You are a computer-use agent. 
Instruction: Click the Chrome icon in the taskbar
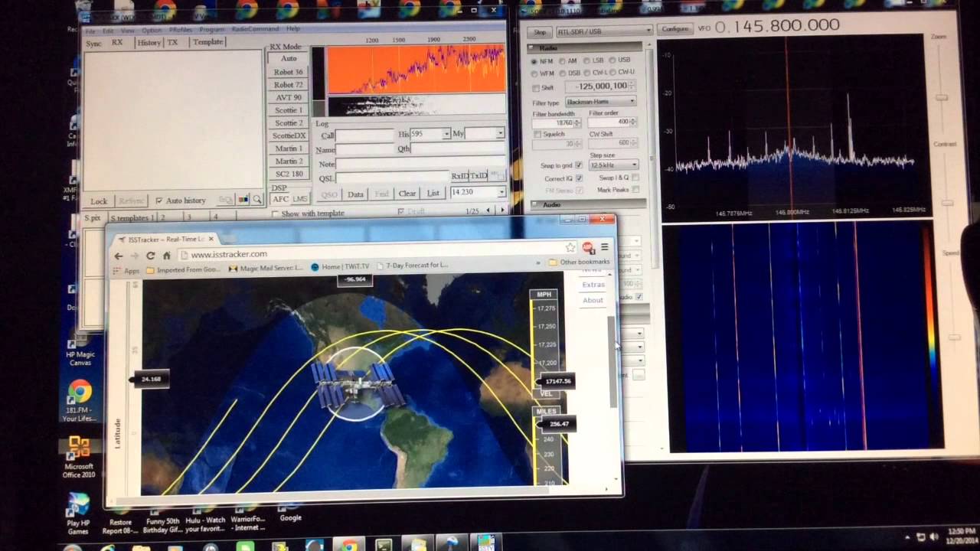click(x=349, y=545)
